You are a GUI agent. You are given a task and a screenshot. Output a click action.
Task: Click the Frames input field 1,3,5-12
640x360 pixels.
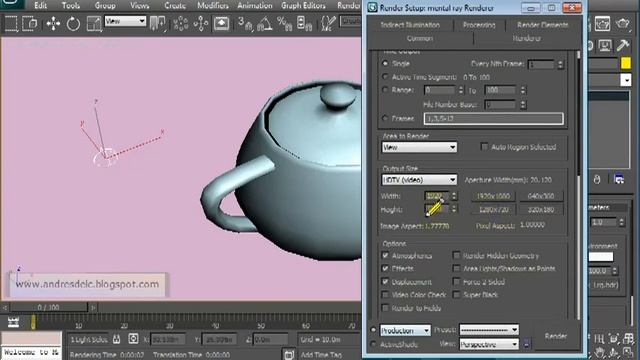tap(493, 118)
